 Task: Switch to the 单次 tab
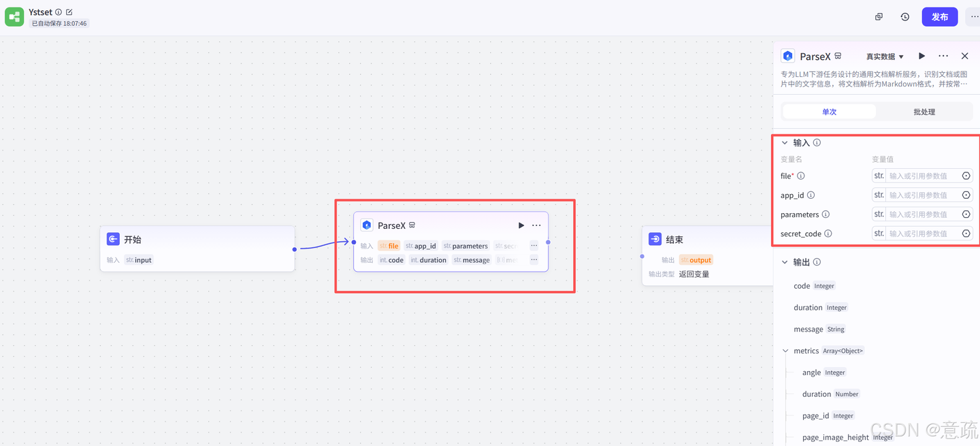pos(829,112)
